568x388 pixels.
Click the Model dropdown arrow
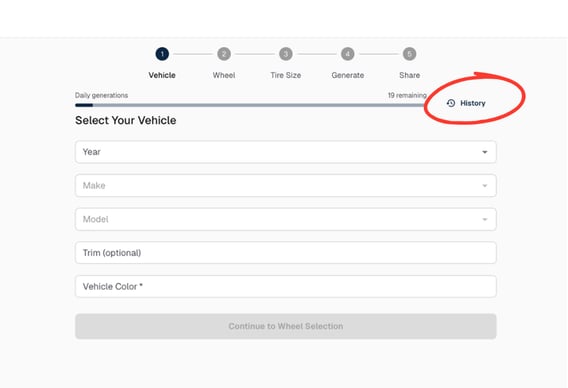click(x=485, y=220)
